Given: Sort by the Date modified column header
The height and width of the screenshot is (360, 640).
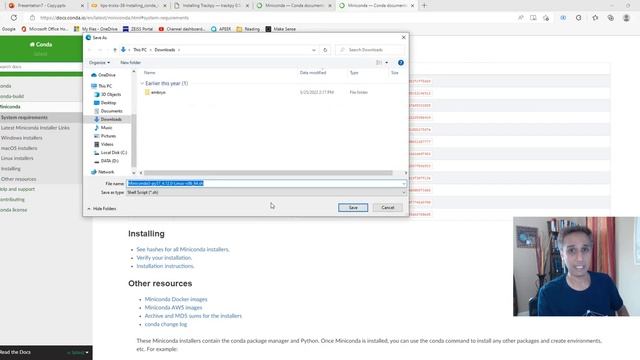Looking at the screenshot, I should point(313,73).
